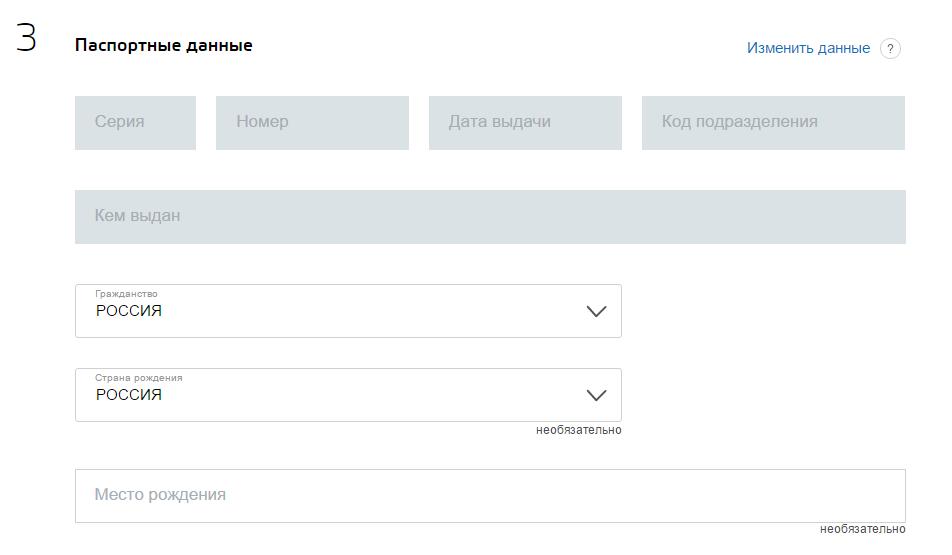Select the "Номер" passport number field

point(312,122)
